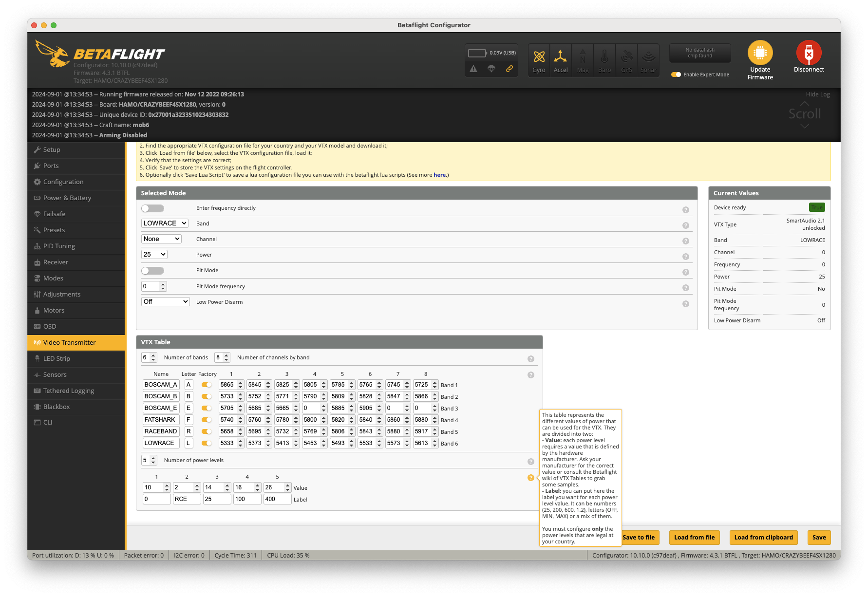Open the Channel dropdown showing None
The width and height of the screenshot is (868, 596).
(x=161, y=239)
